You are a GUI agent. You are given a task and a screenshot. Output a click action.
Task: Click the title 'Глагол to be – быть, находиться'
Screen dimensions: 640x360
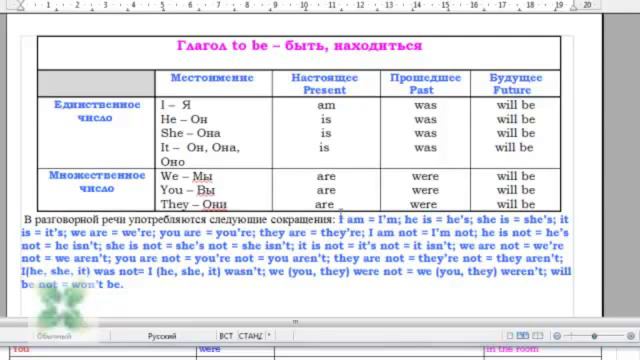coord(299,45)
